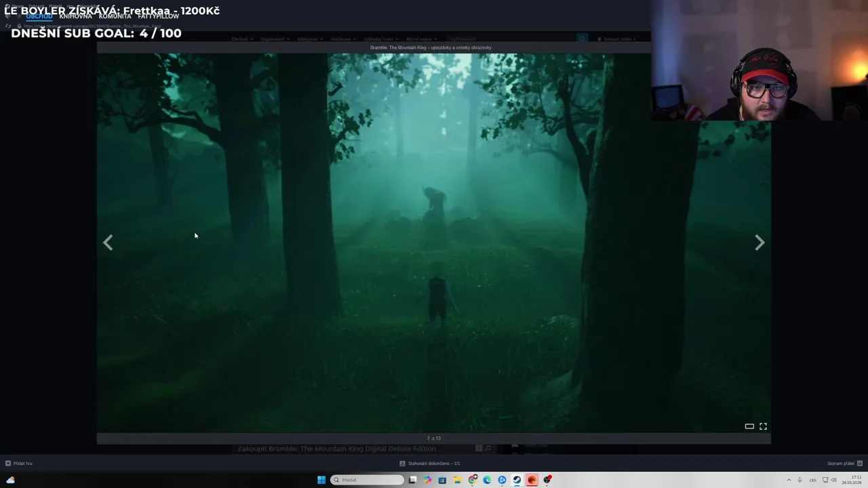Open Steam from the taskbar

point(517,480)
